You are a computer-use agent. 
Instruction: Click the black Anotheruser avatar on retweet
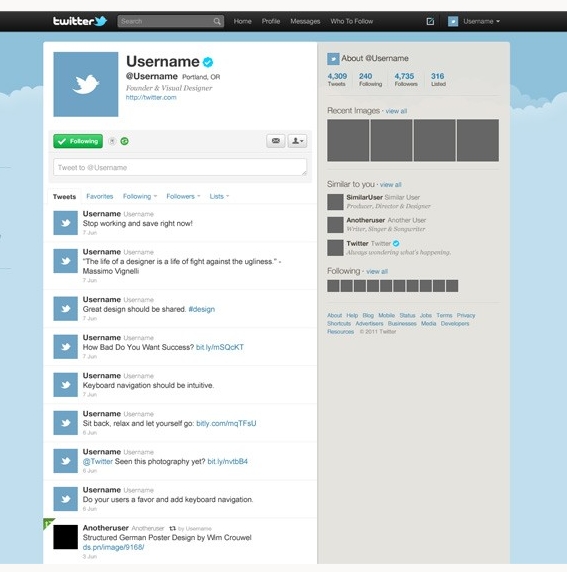tap(66, 537)
